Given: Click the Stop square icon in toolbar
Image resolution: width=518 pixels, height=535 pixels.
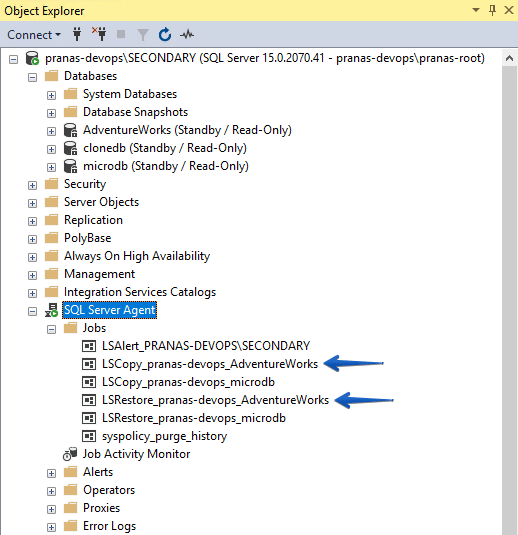Looking at the screenshot, I should point(121,34).
